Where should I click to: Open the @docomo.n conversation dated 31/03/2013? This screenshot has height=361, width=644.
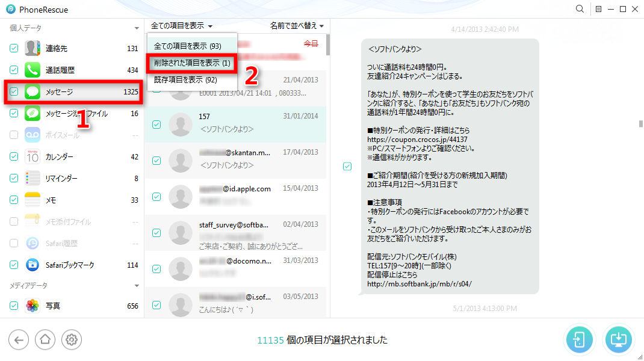coord(236,269)
